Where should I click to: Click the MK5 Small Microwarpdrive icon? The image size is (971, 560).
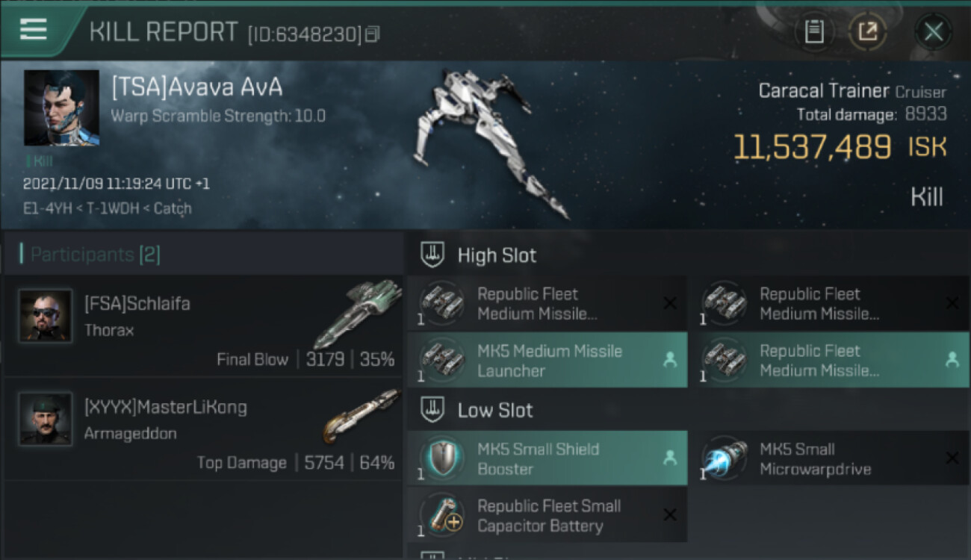[725, 458]
